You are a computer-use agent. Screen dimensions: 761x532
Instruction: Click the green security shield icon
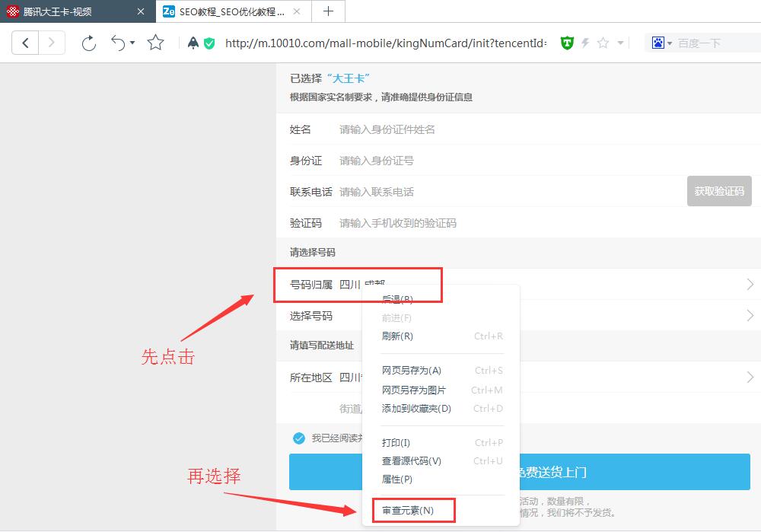209,43
